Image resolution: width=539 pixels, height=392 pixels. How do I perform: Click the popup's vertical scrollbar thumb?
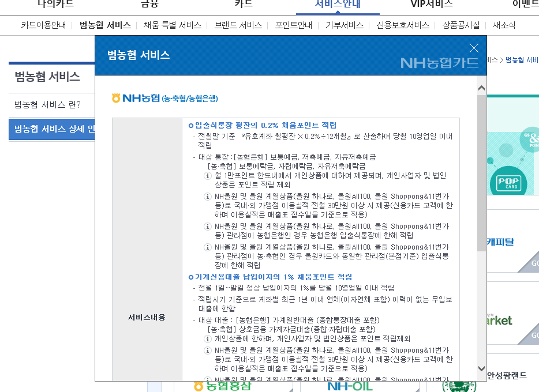click(481, 173)
